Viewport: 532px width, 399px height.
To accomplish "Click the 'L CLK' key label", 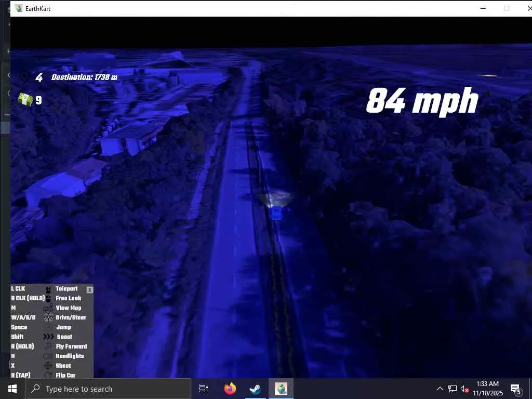I will (x=18, y=289).
